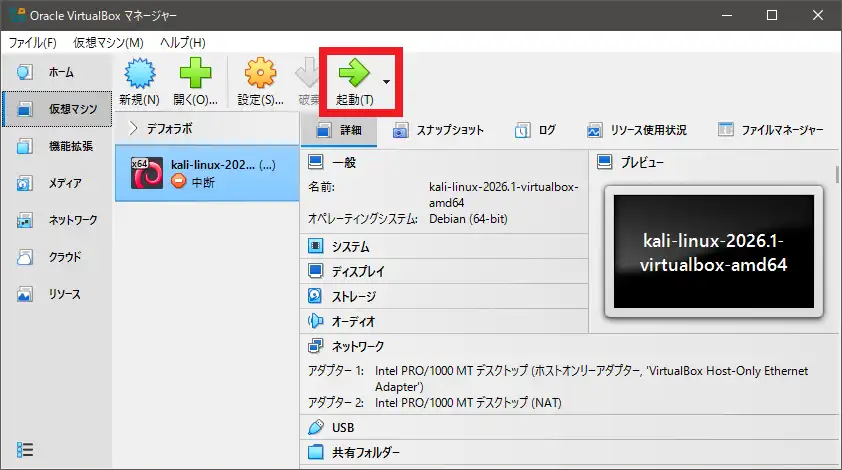The width and height of the screenshot is (842, 470).
Task: Click the システム chip icon
Action: pos(316,246)
